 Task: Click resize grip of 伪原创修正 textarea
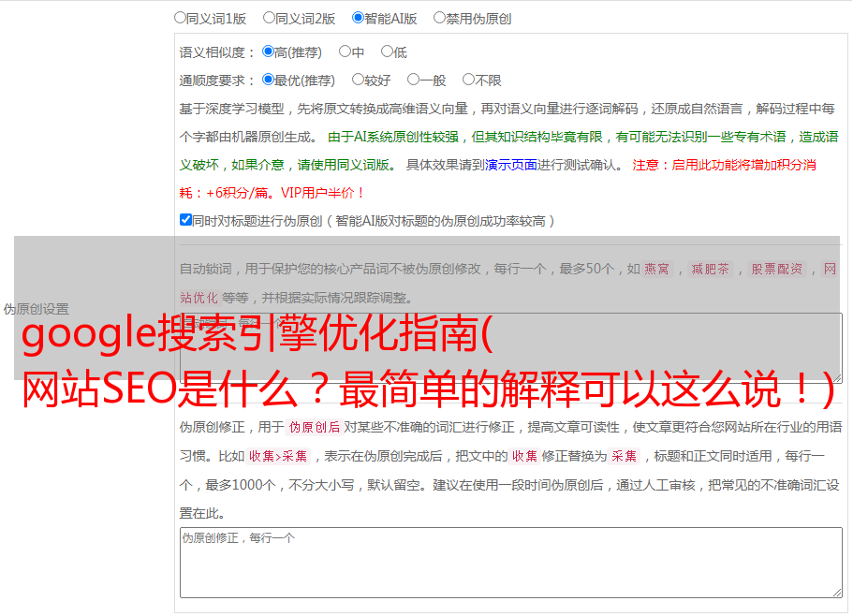click(x=837, y=593)
